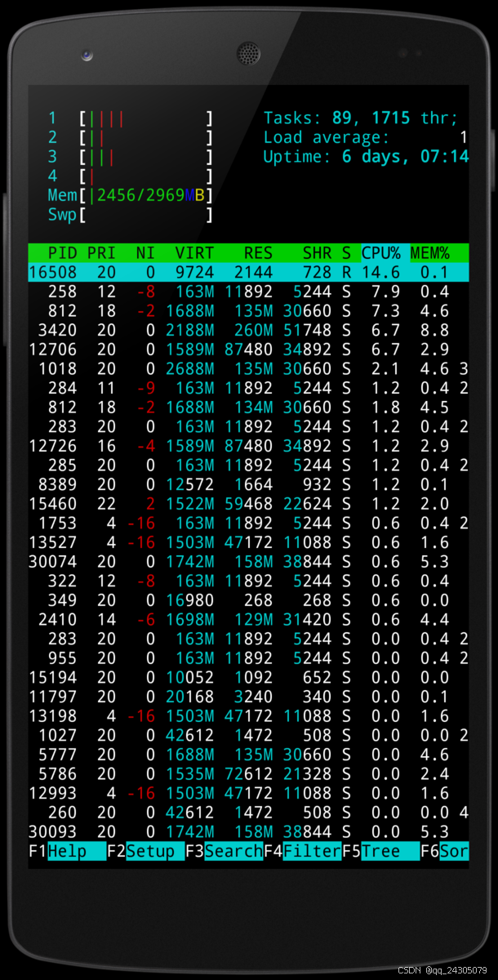Click the F6 sort function label

[x=445, y=852]
